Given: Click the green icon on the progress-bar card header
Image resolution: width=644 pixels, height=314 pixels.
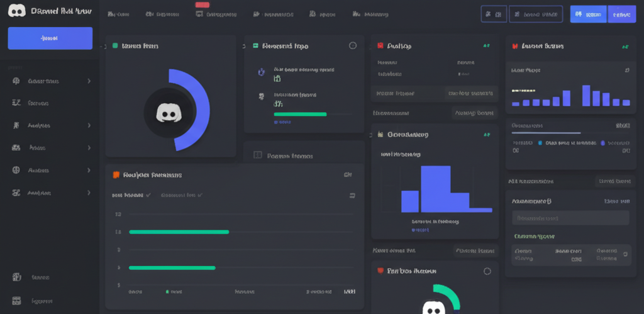Looking at the screenshot, I should tap(255, 45).
